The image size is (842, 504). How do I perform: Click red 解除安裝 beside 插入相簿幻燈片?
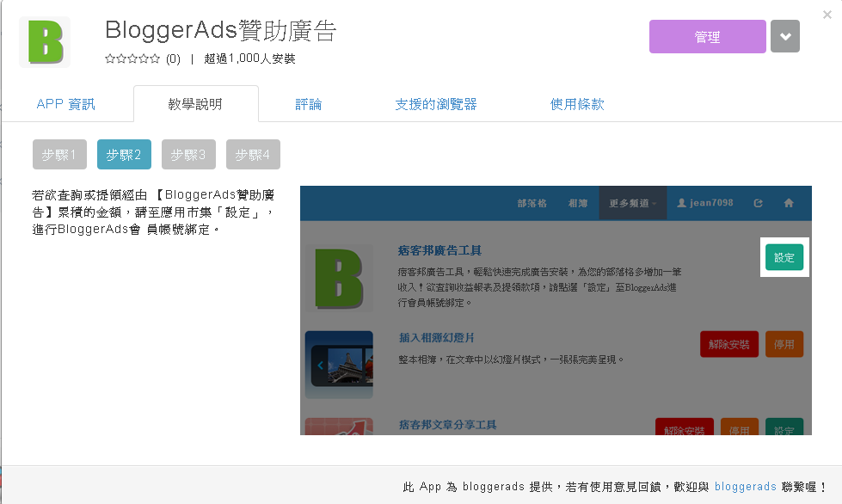point(728,344)
